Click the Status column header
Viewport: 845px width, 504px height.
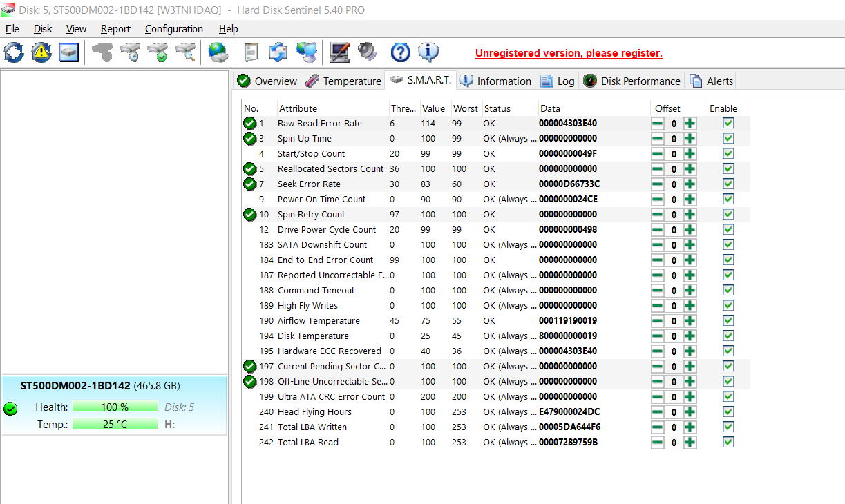point(509,108)
